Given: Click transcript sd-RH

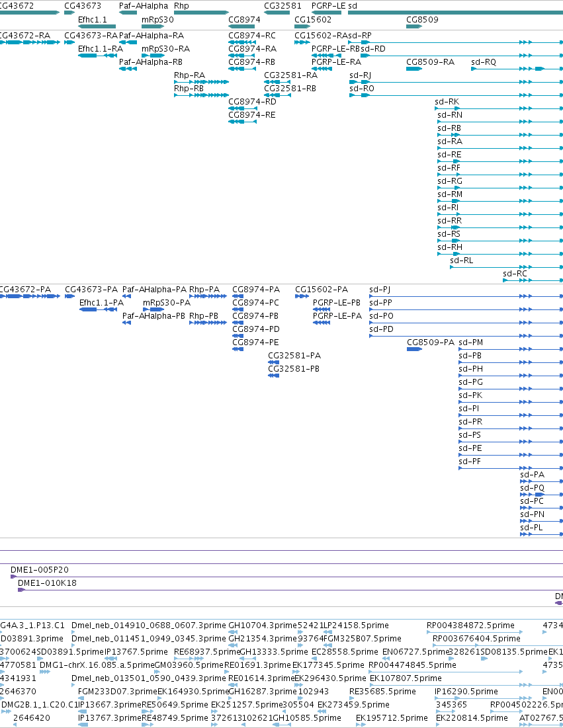Looking at the screenshot, I should coord(450,247).
